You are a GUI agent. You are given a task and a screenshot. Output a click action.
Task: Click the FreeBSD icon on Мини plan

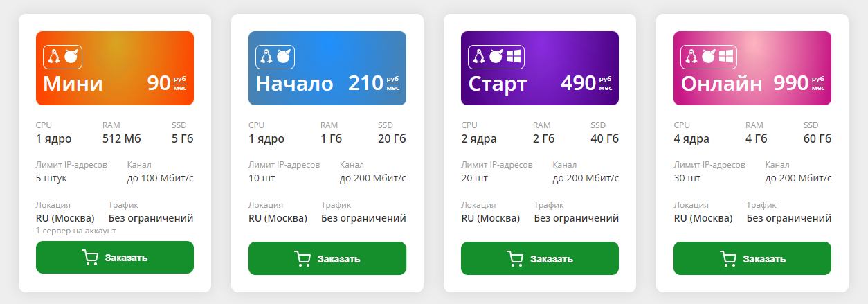point(71,57)
